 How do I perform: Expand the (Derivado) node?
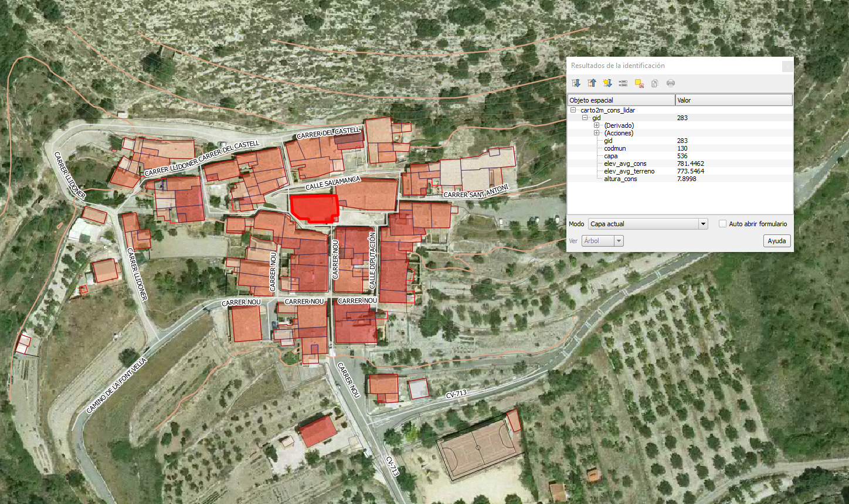click(596, 125)
